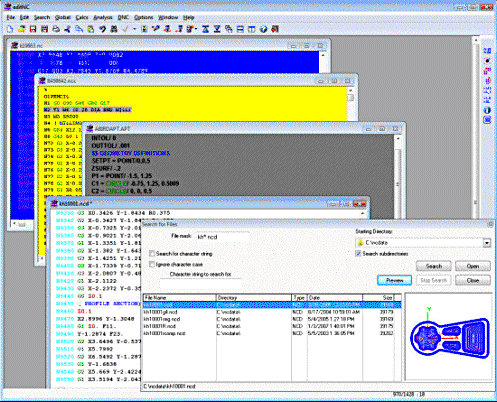This screenshot has height=402, width=497.
Task: Click the Search button in file dialog
Action: pos(434,266)
